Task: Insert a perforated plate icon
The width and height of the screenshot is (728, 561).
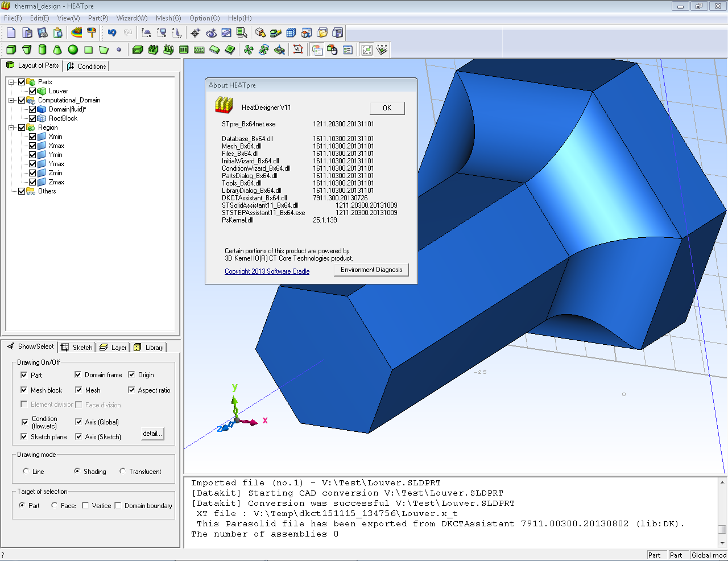Action: (x=199, y=49)
